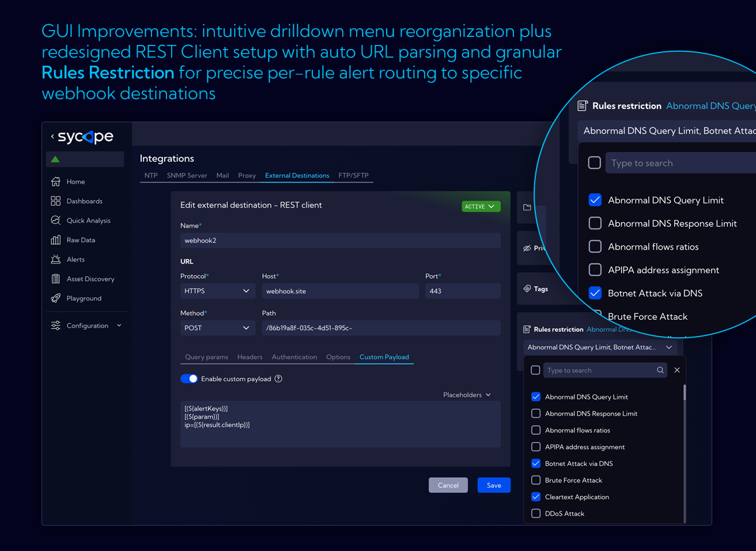Click the Save button
Viewport: 756px width, 551px height.
[x=494, y=485]
